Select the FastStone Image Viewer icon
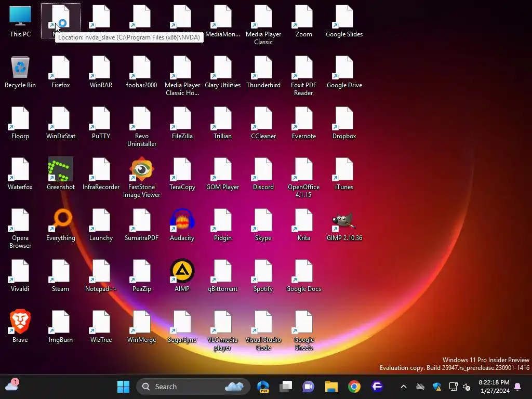The height and width of the screenshot is (399, 532). pyautogui.click(x=141, y=178)
